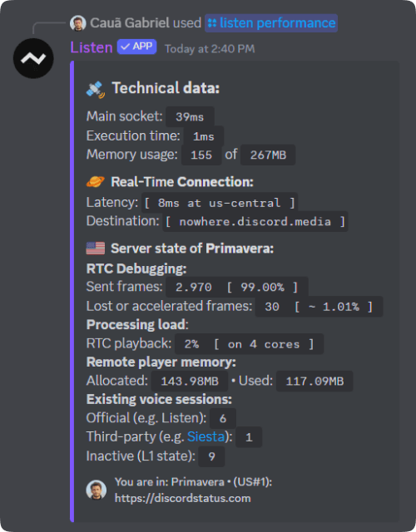Click the US flag emoji icon
416x532 pixels.
click(96, 249)
